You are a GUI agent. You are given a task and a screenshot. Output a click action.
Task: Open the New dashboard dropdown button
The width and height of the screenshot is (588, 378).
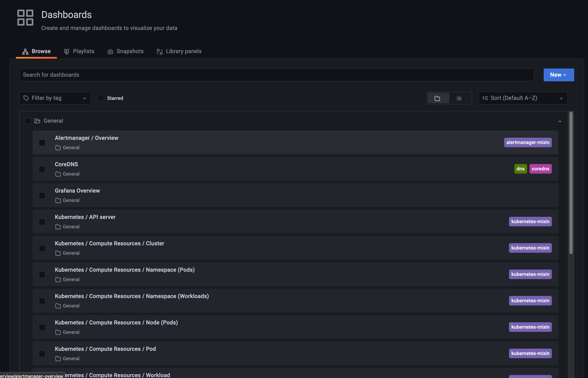coord(559,75)
